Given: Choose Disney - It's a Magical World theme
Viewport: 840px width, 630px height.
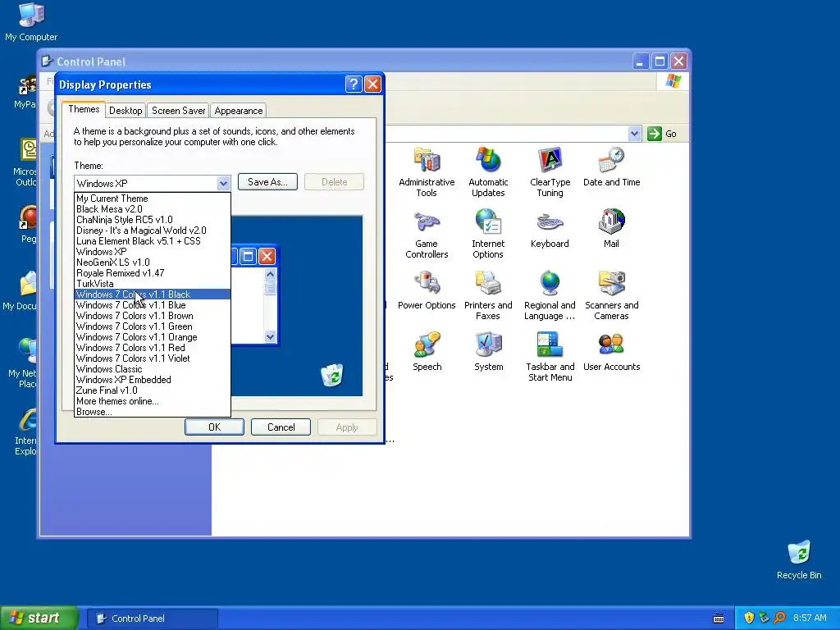Looking at the screenshot, I should (152, 231).
